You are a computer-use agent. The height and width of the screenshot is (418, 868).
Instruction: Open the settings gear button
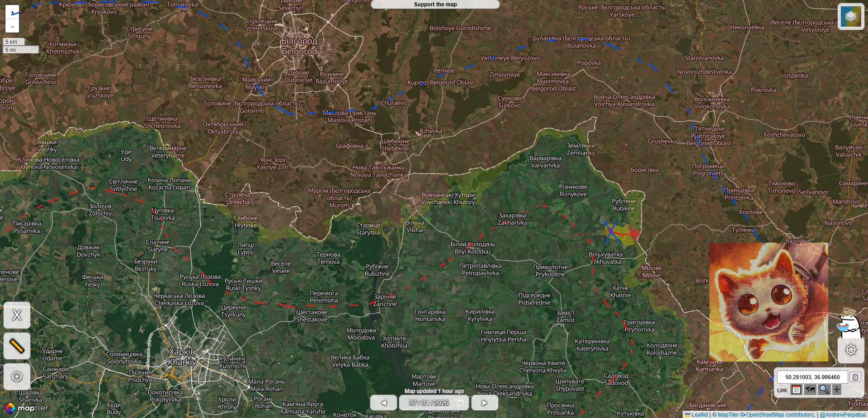[851, 350]
